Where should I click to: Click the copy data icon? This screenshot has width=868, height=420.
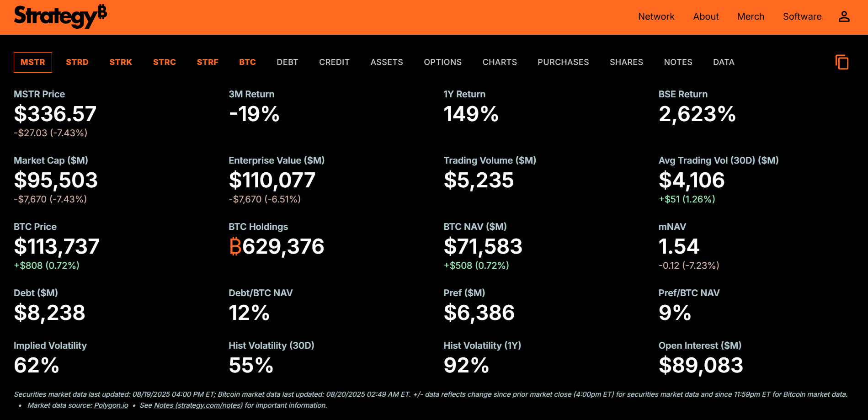click(841, 62)
